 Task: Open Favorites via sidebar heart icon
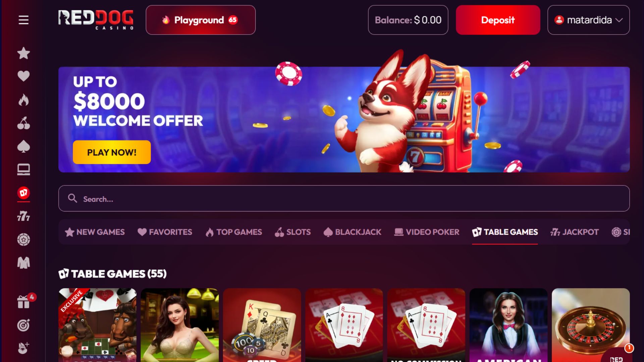(x=23, y=76)
